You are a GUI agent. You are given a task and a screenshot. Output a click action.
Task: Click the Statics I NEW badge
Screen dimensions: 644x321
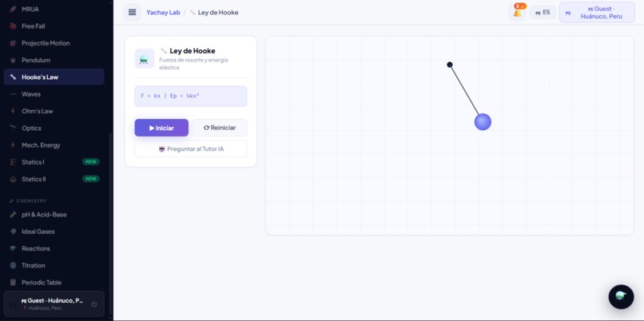coord(91,162)
